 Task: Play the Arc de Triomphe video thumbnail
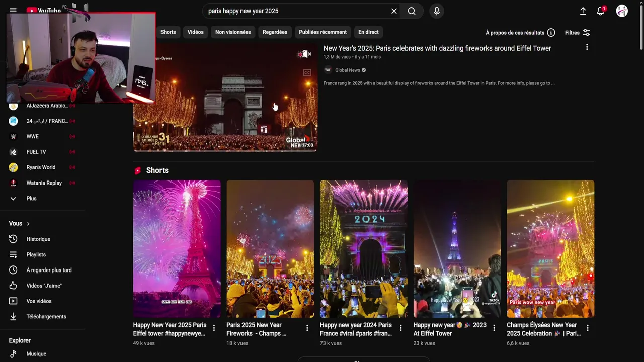point(225,98)
